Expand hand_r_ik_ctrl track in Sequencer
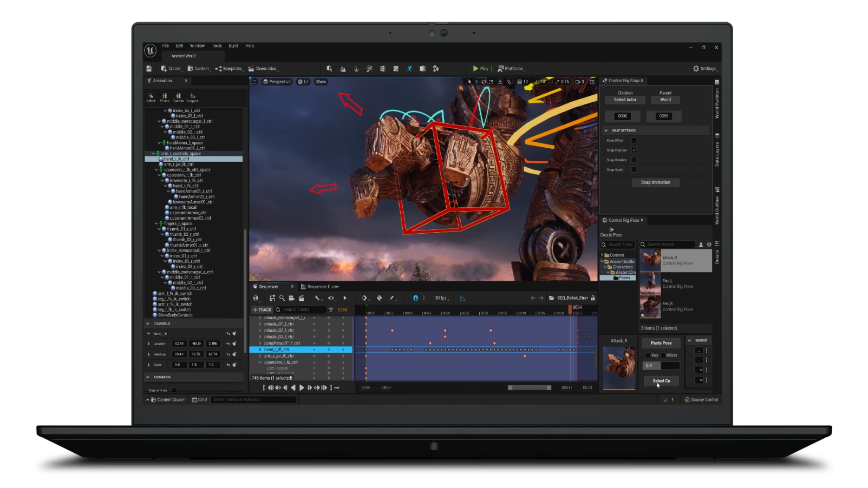The width and height of the screenshot is (868, 488). point(260,349)
